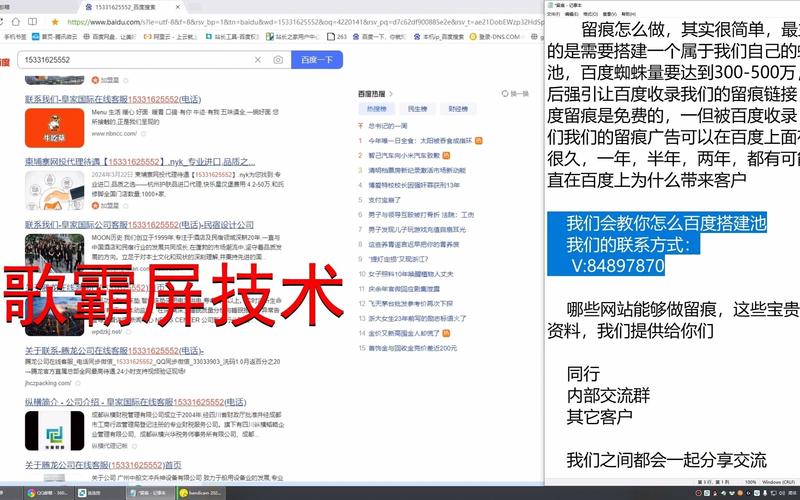Open result 柬埔寨网投代理待遇【15331625552】
The width and height of the screenshot is (800, 500).
[x=140, y=162]
